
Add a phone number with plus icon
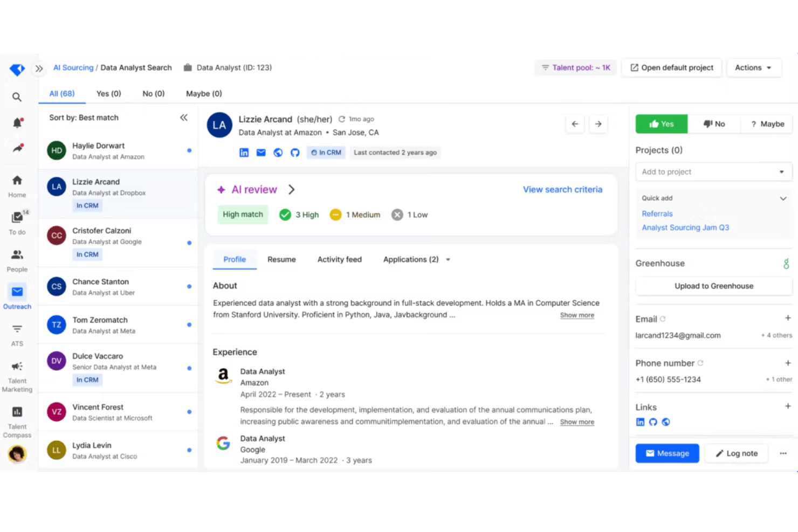[788, 363]
